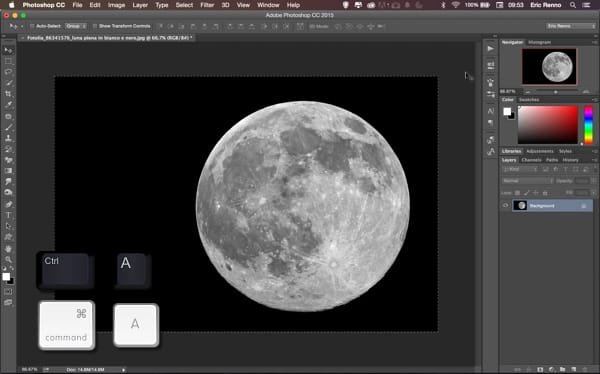Open the Actions panel play icon
The width and height of the screenshot is (600, 374).
tap(491, 49)
